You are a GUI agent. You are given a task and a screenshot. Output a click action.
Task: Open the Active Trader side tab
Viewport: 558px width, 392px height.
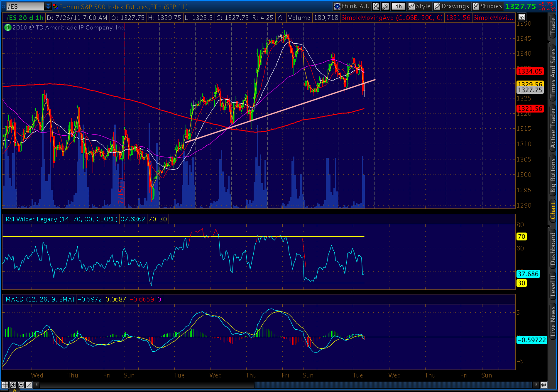pyautogui.click(x=553, y=127)
